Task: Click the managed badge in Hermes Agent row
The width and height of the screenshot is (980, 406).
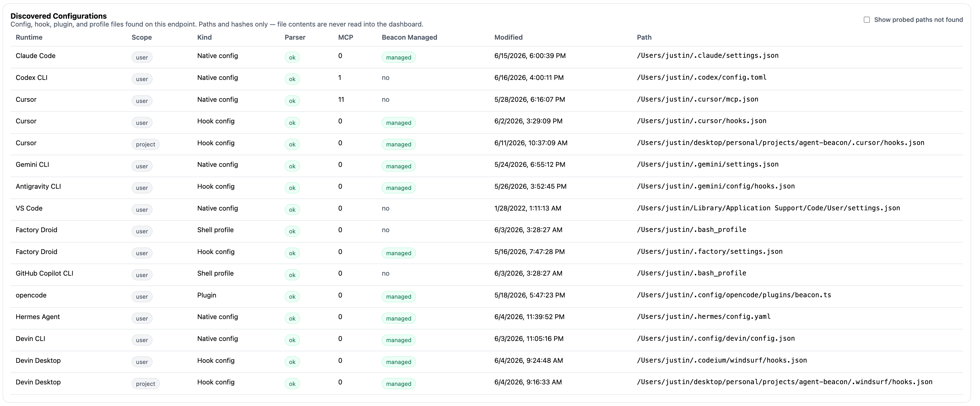Action: pos(398,318)
